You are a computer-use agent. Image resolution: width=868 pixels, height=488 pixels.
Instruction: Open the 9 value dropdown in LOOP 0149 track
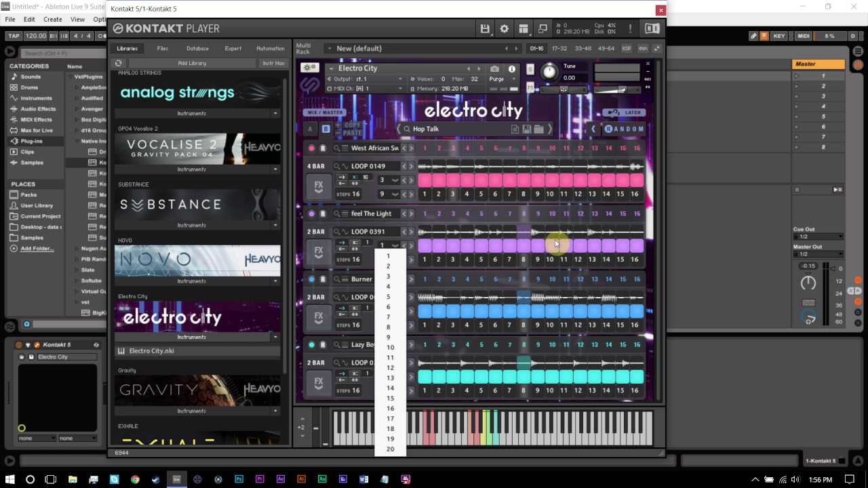[x=389, y=194]
